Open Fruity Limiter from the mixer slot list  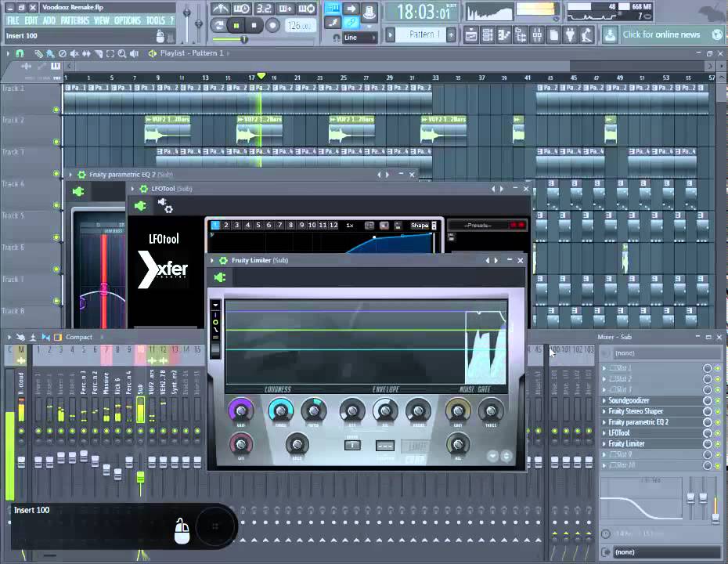tap(626, 443)
